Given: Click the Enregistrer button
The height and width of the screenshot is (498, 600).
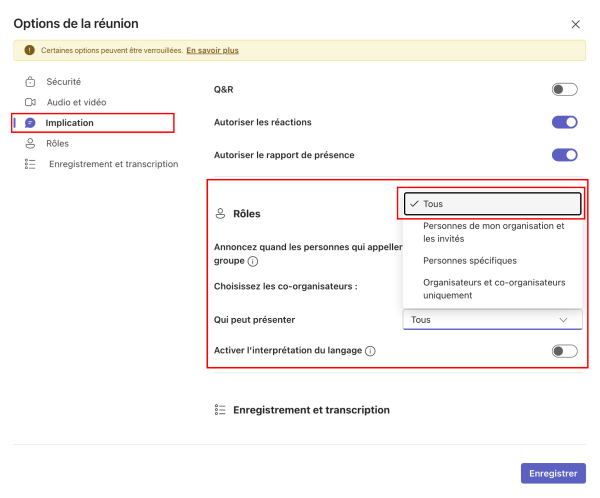Looking at the screenshot, I should click(553, 474).
